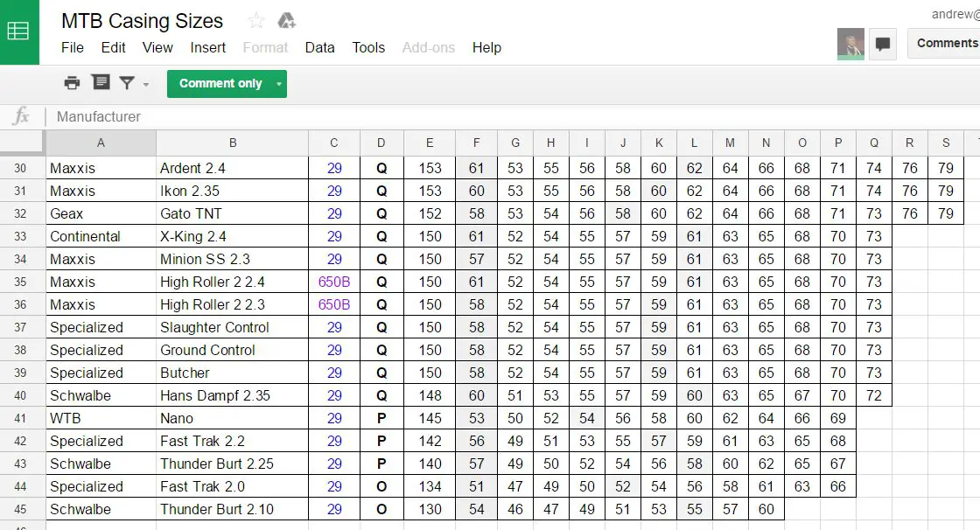This screenshot has width=980, height=530.
Task: Click the Fast Trak 2.2 cell
Action: pyautogui.click(x=233, y=442)
